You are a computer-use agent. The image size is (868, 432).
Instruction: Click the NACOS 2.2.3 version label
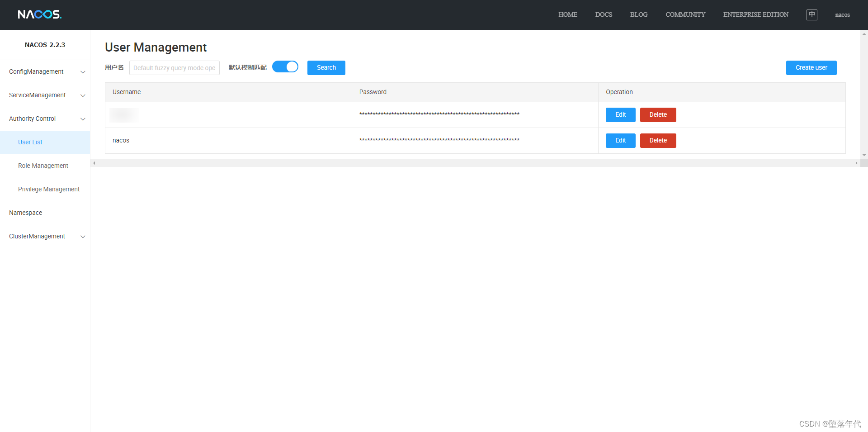45,45
